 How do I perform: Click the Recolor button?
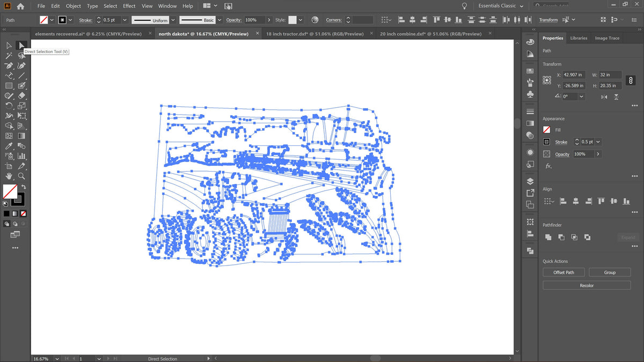pos(587,285)
